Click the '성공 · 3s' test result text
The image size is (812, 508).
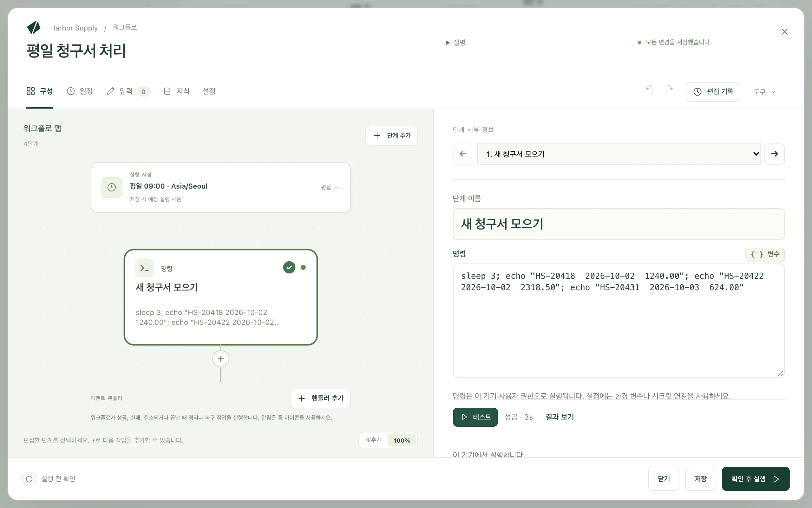click(x=519, y=417)
